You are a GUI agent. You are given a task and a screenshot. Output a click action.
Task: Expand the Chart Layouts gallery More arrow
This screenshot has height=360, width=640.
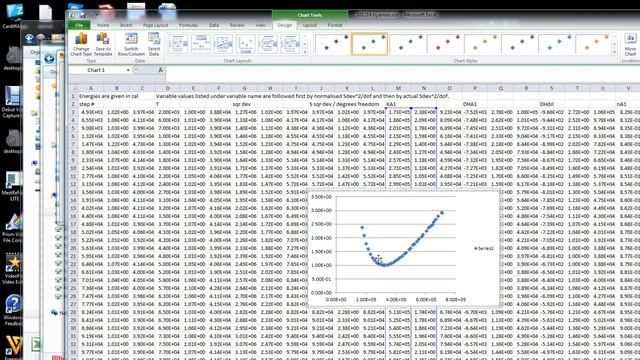point(305,52)
